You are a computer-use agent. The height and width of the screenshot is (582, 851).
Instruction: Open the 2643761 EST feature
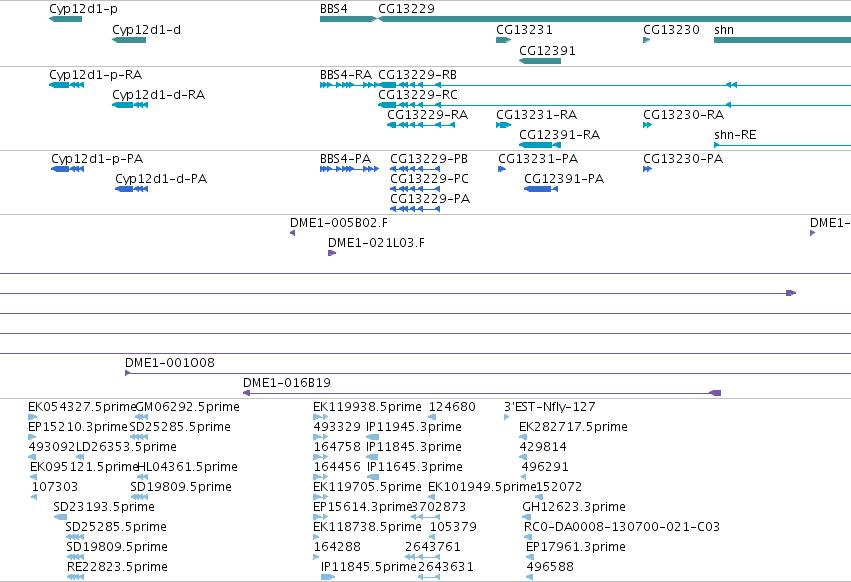[422, 558]
